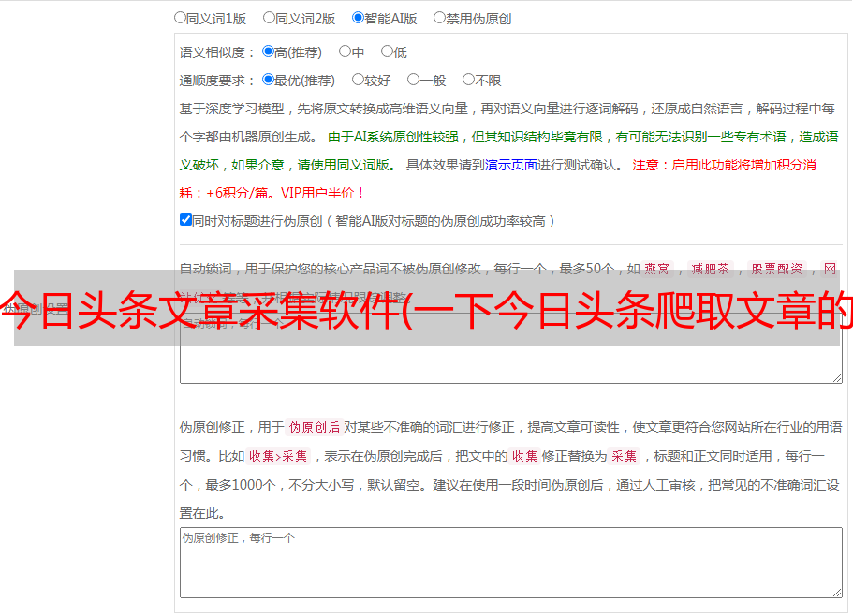
Task: Click the 伪原创后 highlighted tag
Action: pos(314,427)
